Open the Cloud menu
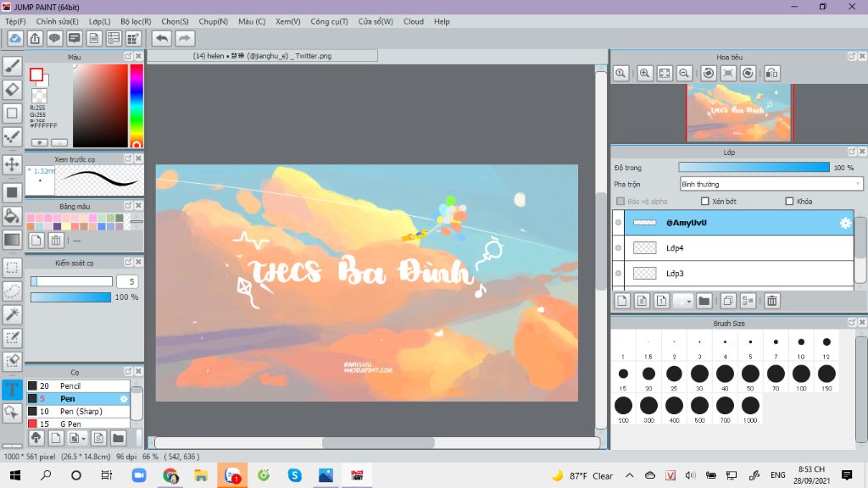 point(414,21)
